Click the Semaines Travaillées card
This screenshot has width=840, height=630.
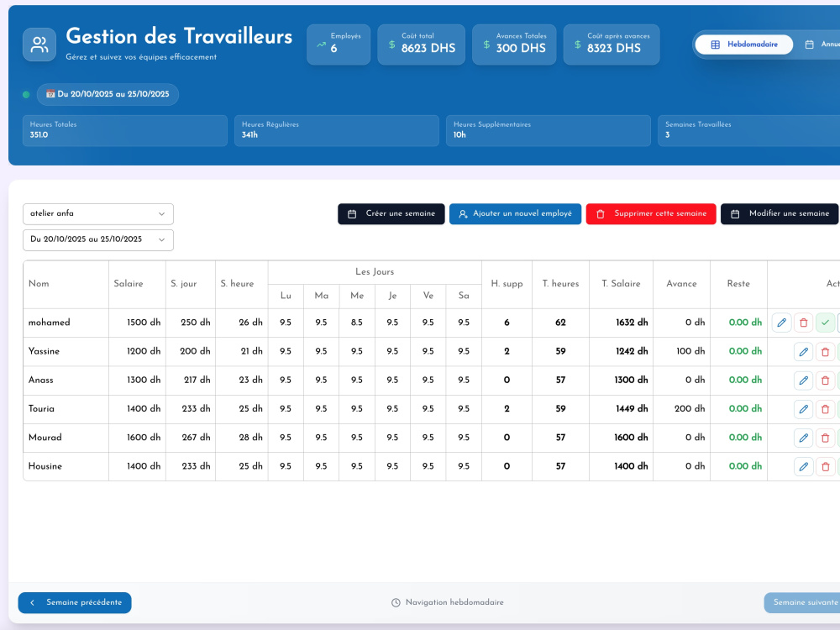(x=749, y=130)
